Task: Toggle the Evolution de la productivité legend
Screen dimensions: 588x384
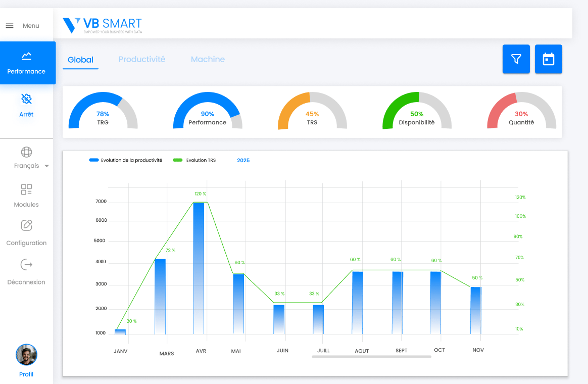Action: click(x=126, y=160)
